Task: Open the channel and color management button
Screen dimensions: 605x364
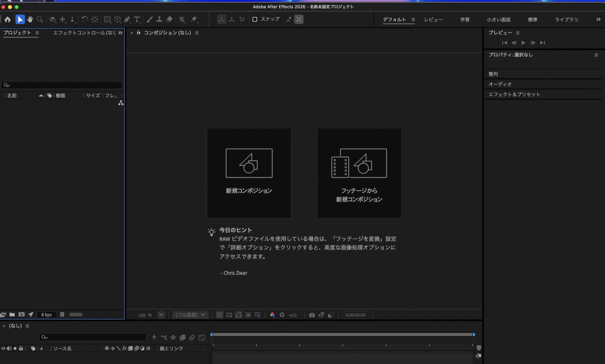Action: (272, 314)
